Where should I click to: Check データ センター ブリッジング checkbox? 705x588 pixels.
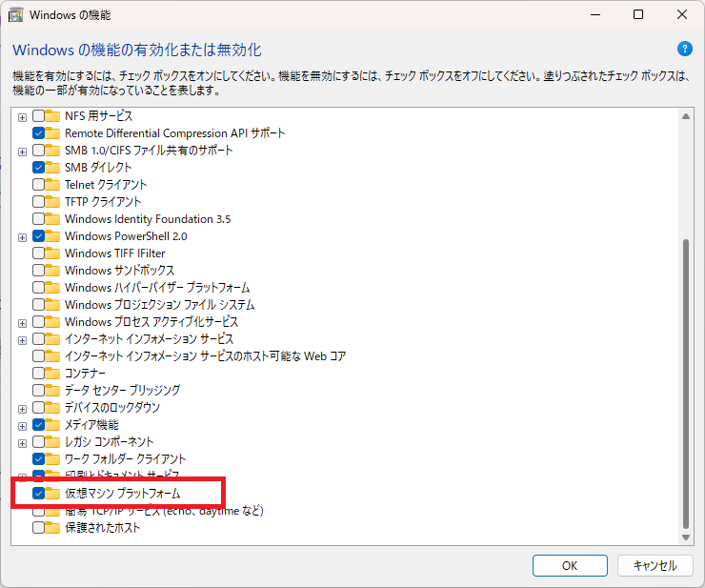38,390
